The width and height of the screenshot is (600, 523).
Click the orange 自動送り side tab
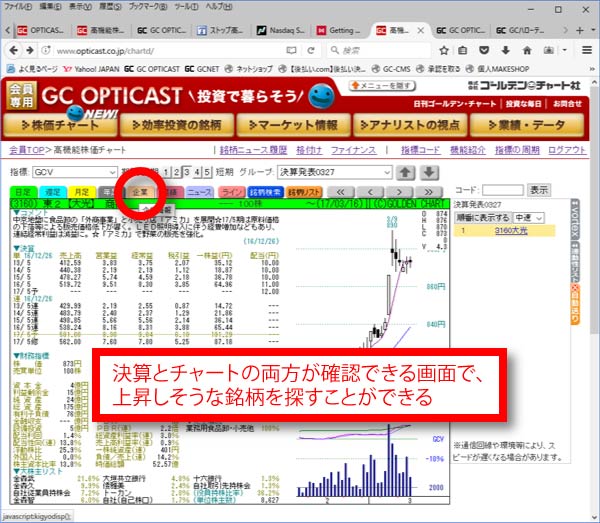pyautogui.click(x=575, y=305)
